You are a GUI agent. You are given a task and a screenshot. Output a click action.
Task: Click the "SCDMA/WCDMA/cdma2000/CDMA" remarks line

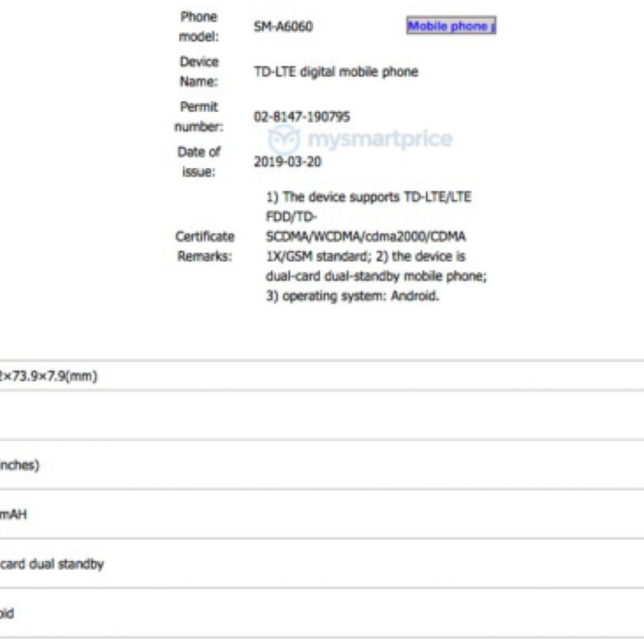click(x=365, y=237)
